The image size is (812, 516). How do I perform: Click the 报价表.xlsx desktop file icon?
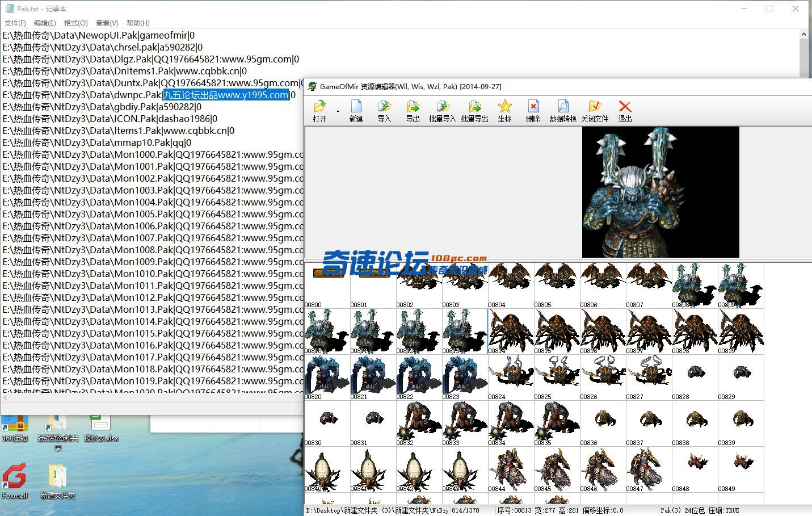tap(101, 429)
